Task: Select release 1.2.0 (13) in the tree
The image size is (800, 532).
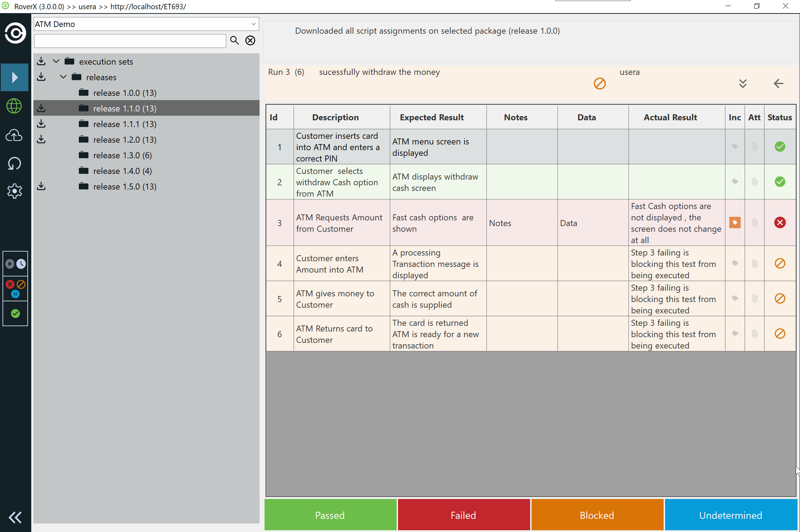Action: coord(125,140)
